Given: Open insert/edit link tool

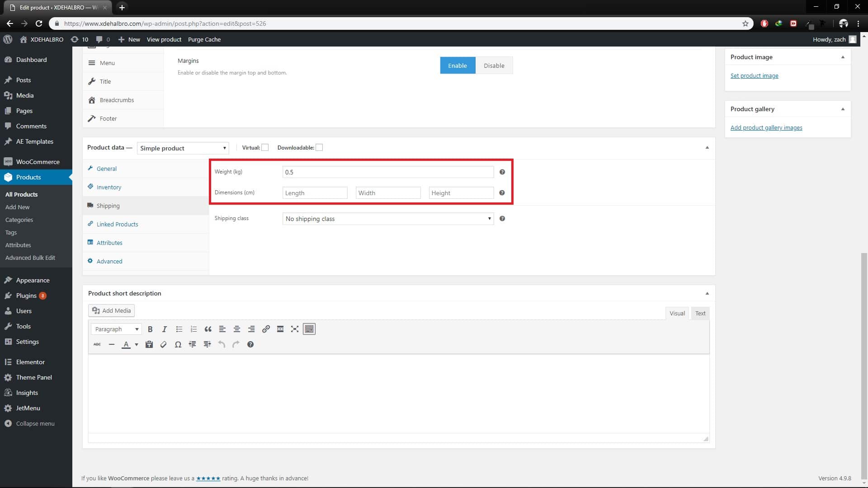Looking at the screenshot, I should pos(266,329).
